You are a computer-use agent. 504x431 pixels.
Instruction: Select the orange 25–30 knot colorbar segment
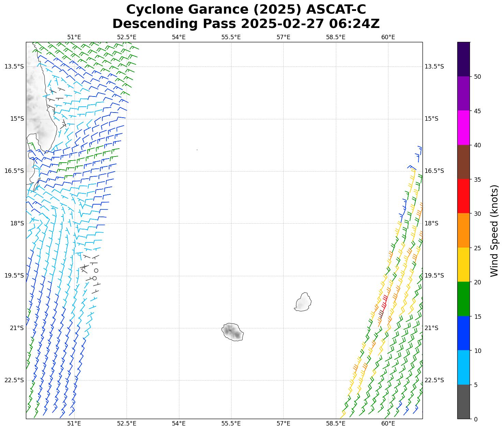[x=463, y=231]
